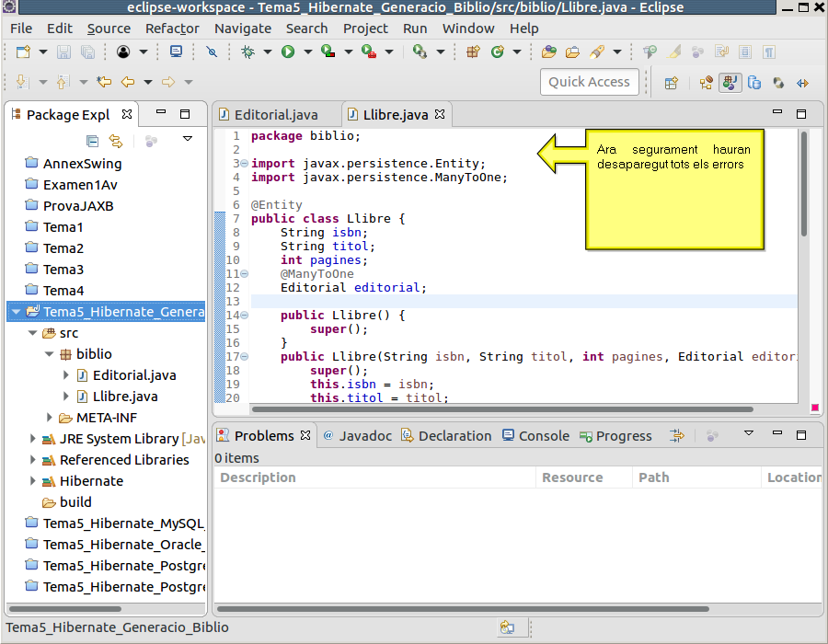The width and height of the screenshot is (828, 644).
Task: Toggle Link with Editor in Package Explorer
Action: click(116, 141)
